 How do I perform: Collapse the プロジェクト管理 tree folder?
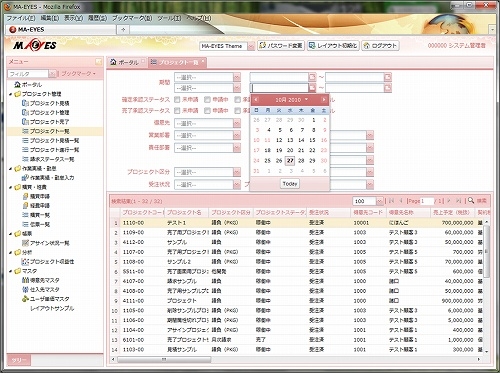click(11, 94)
